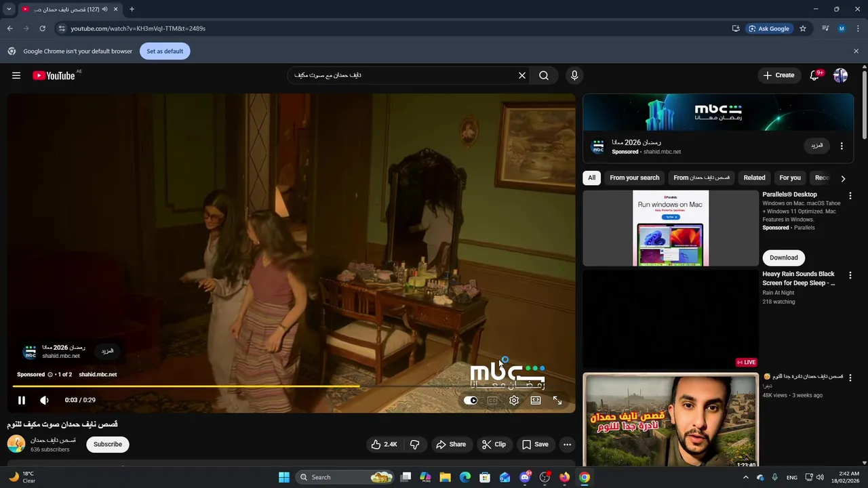868x488 pixels.
Task: Click the Sponsored info icon
Action: (x=50, y=374)
